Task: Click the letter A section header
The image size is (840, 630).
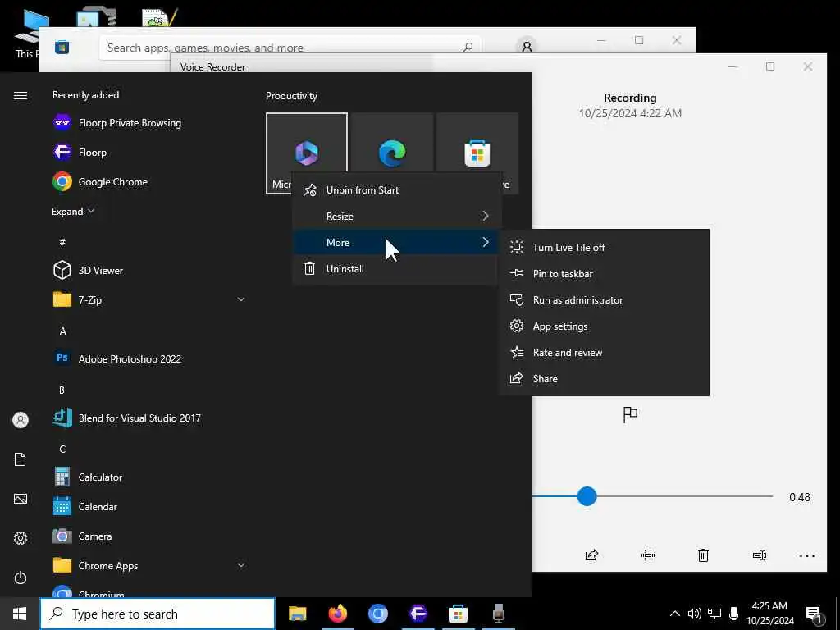Action: (62, 331)
